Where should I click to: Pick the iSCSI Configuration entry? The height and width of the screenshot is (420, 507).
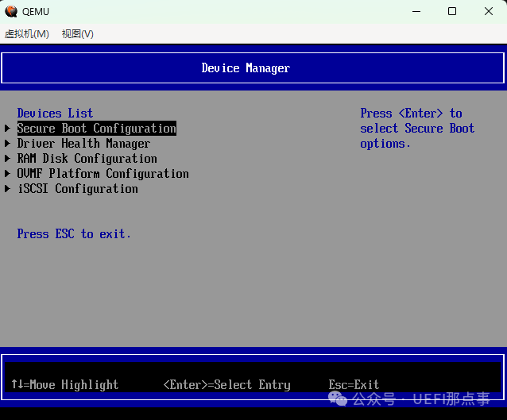77,189
